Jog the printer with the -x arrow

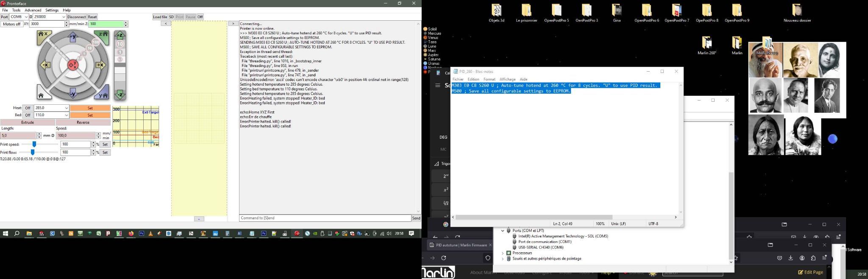(45, 65)
